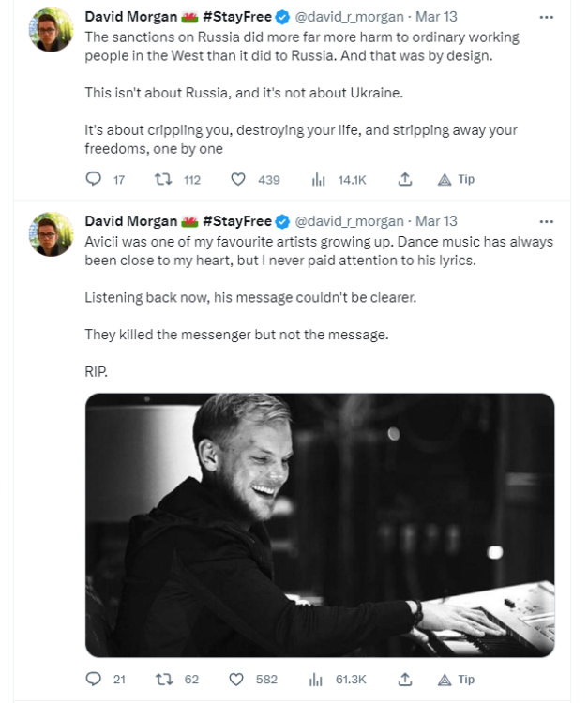Open the David Morgan display name on the Avicii tweet

[130, 221]
